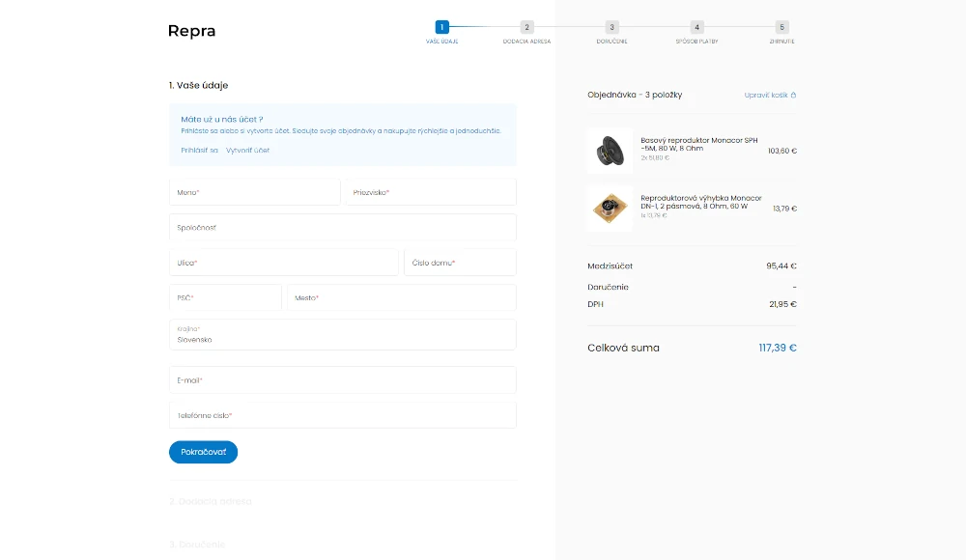The width and height of the screenshot is (966, 560).
Task: Switch to the ZHRNUTIE step label
Action: click(781, 42)
